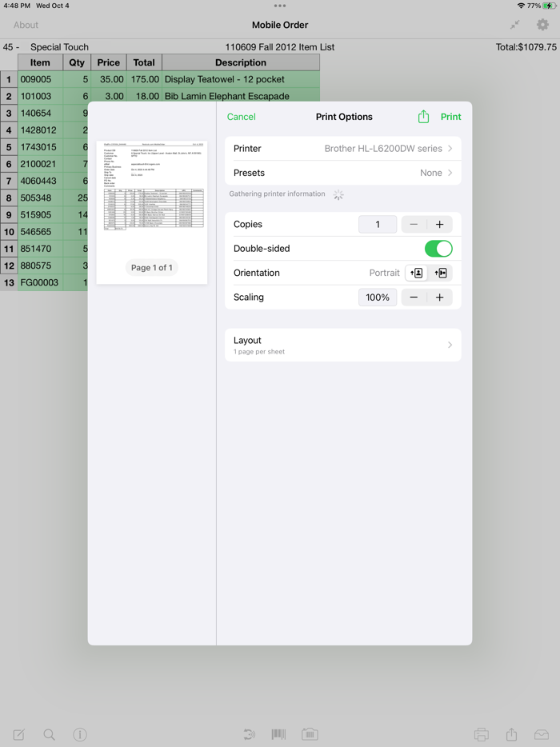This screenshot has height=747, width=560.
Task: Tap the 175.00 total cell
Action: pyautogui.click(x=144, y=79)
